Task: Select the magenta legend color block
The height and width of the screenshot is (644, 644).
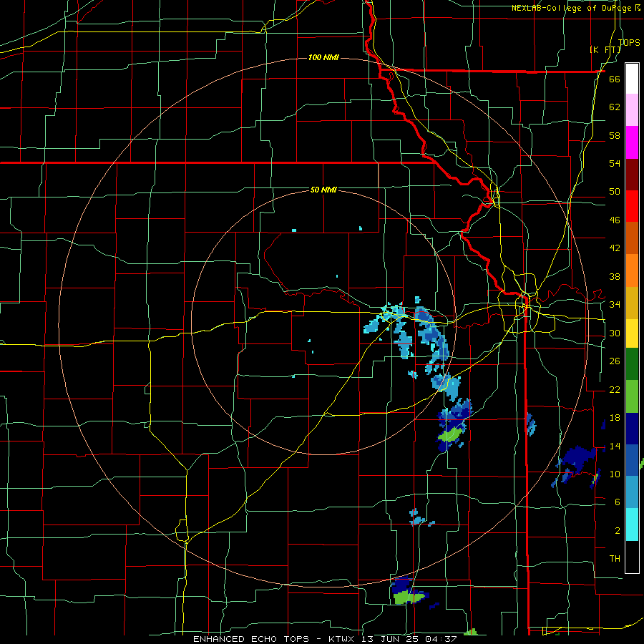Action: (632, 142)
